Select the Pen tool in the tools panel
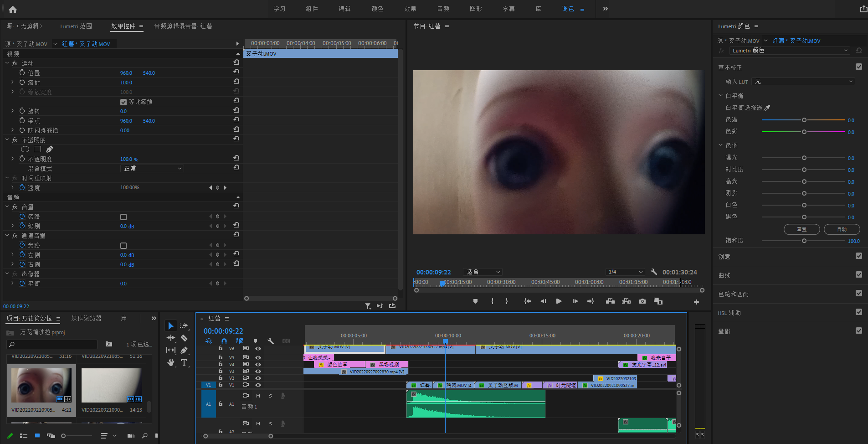Screen dimensions: 868x444 click(x=184, y=350)
